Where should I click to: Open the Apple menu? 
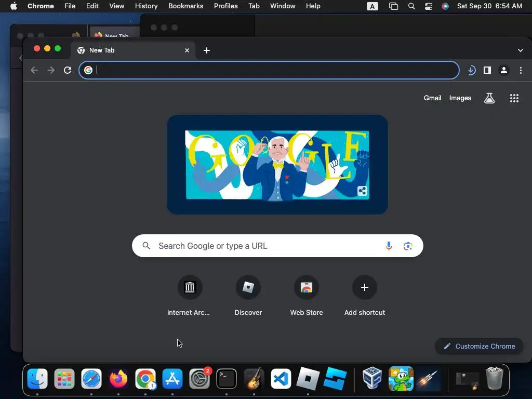click(x=14, y=6)
